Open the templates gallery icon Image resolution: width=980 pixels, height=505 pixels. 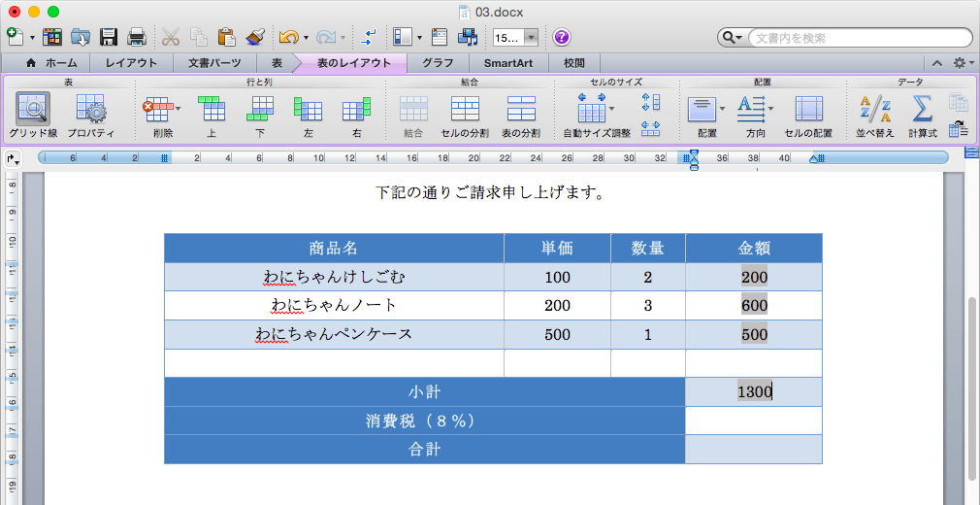point(51,37)
